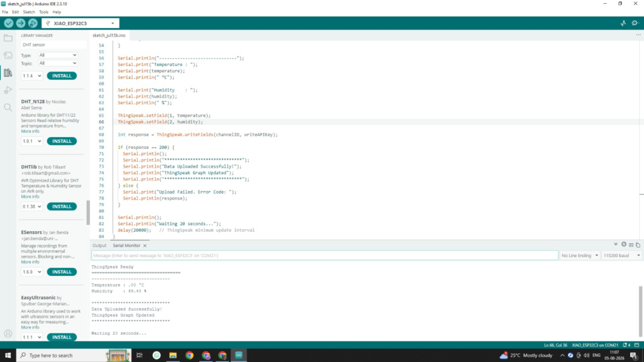Open the board selector XIAO_ESP32C3 dropdown
644x362 pixels.
(80, 23)
